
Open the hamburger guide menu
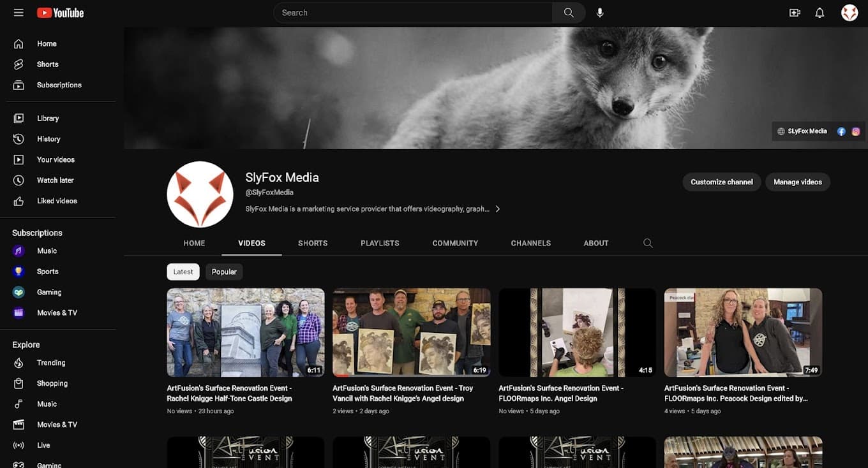coord(19,13)
